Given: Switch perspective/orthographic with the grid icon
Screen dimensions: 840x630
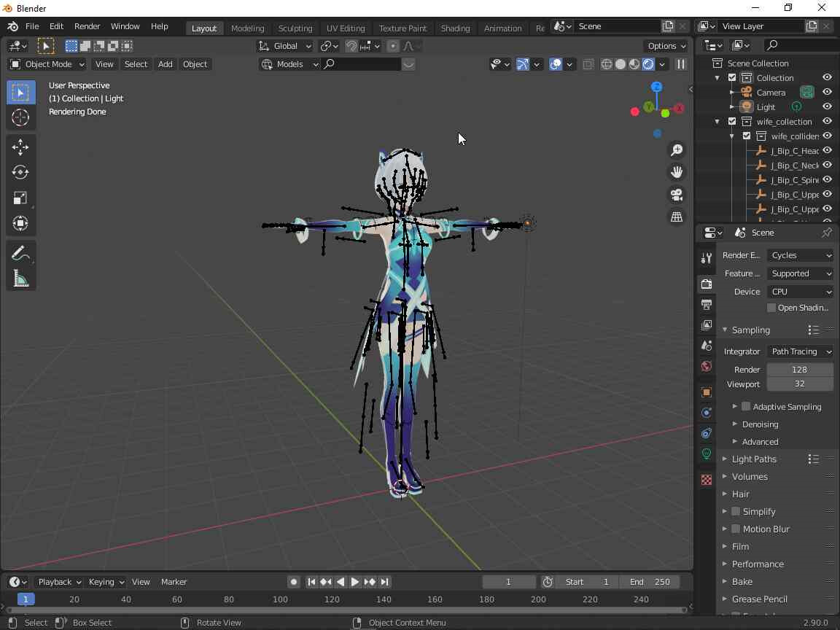Looking at the screenshot, I should pos(677,217).
